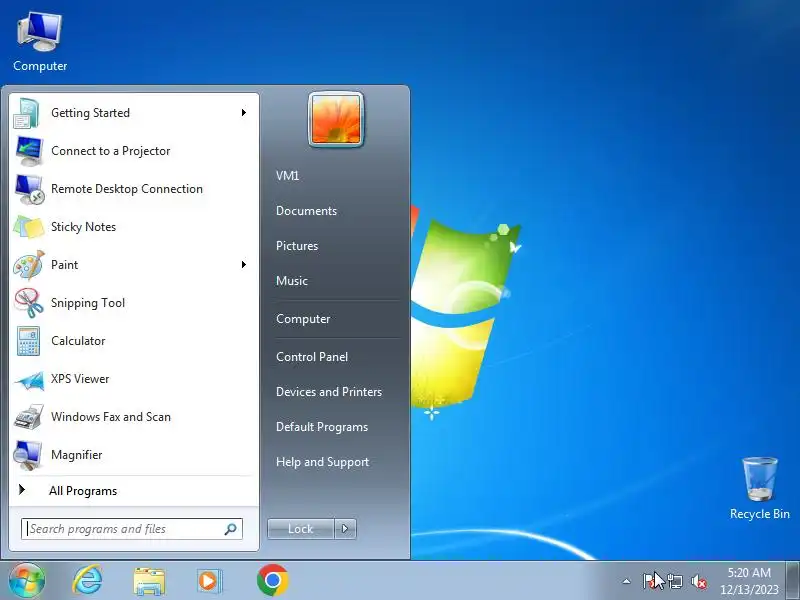Click the muted speaker volume icon
Screen dimensions: 800x600
click(698, 581)
